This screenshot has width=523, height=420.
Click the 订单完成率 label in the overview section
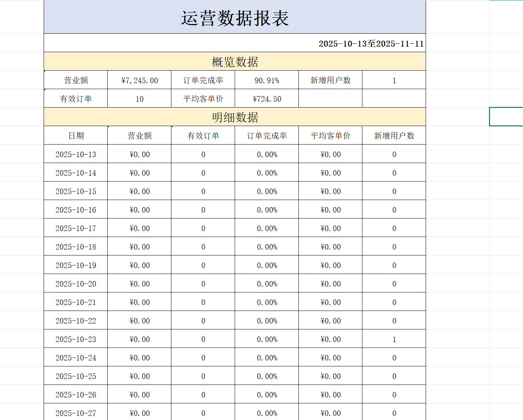pyautogui.click(x=203, y=80)
